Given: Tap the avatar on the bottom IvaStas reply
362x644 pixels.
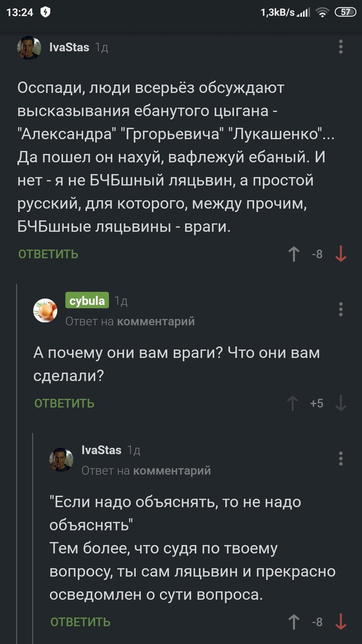Looking at the screenshot, I should point(62,459).
